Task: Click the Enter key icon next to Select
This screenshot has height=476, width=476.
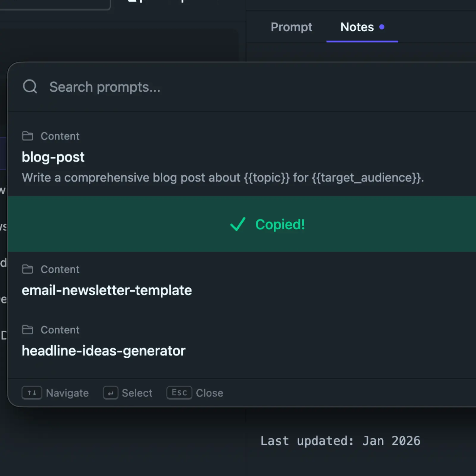Action: click(x=110, y=393)
